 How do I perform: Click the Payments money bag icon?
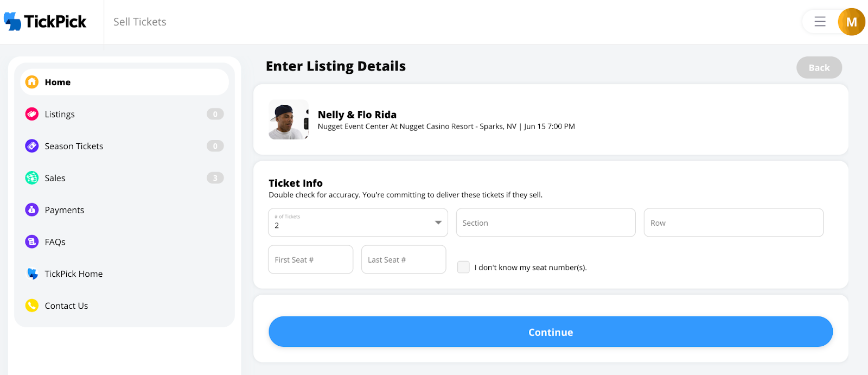[x=32, y=210]
